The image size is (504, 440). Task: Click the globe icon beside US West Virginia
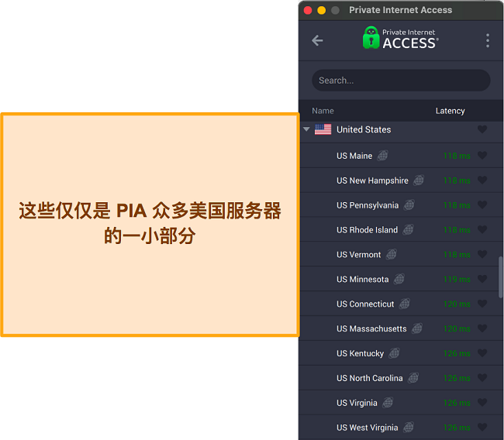pyautogui.click(x=409, y=428)
